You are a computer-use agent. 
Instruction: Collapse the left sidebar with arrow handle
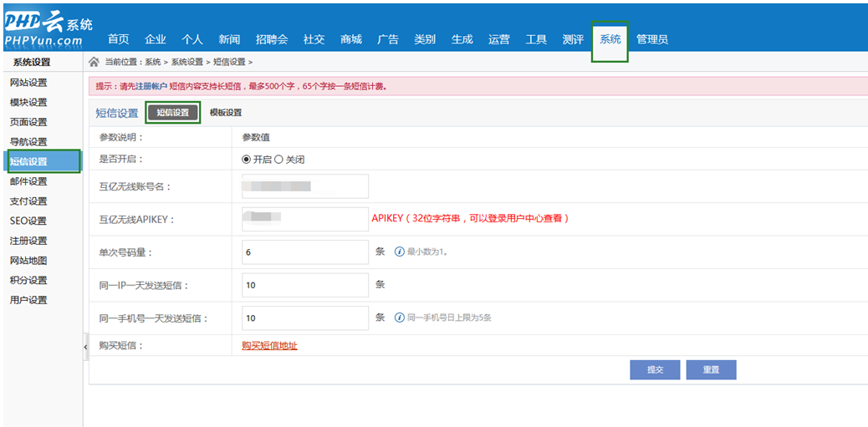coord(85,347)
